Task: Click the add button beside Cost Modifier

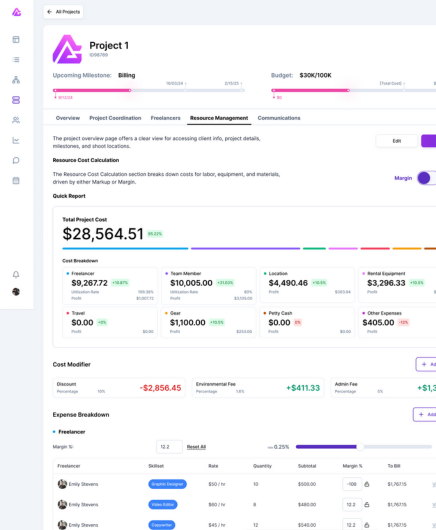Action: pos(426,364)
